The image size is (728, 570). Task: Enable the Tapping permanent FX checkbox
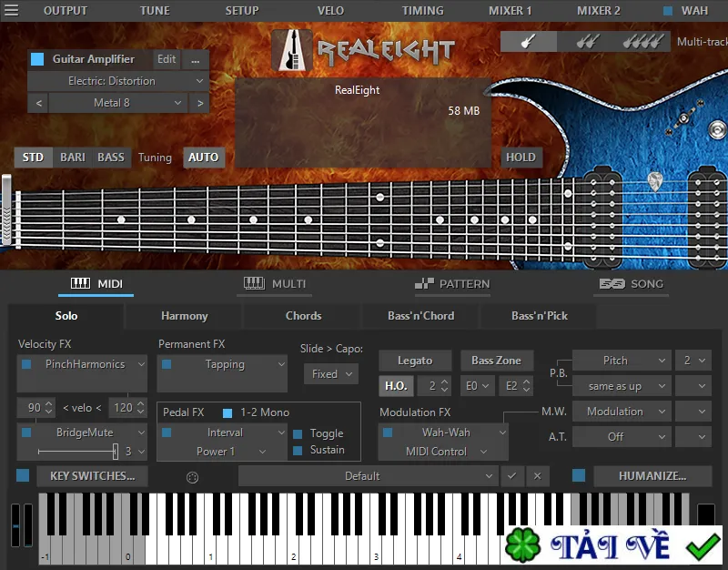click(x=167, y=364)
